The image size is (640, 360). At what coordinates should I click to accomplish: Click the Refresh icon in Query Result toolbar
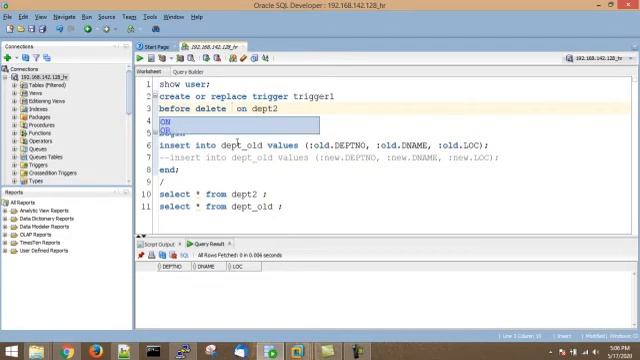162,255
